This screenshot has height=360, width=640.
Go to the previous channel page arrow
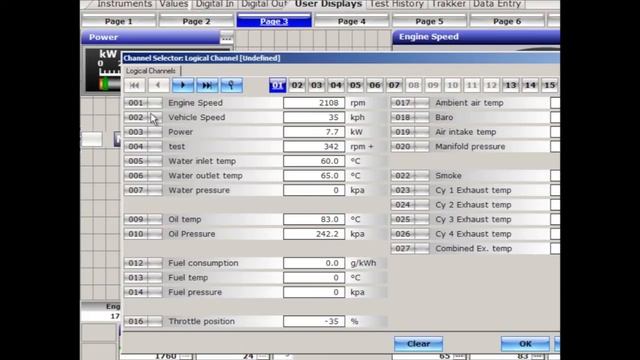[x=158, y=85]
